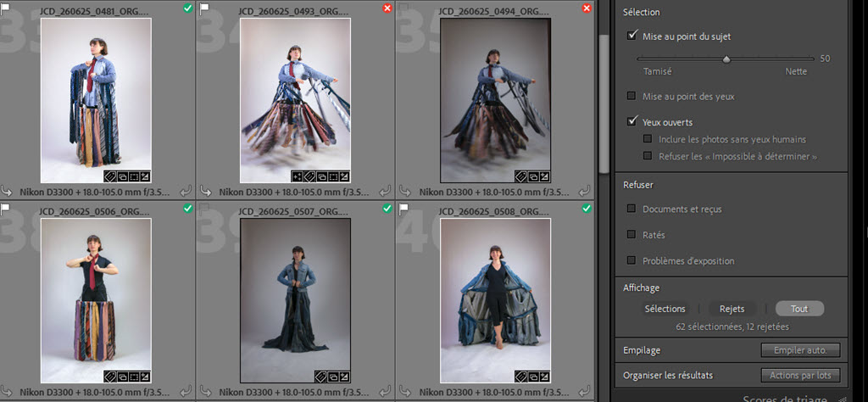Click the red rejected badge on JCD_260625_0493

(387, 8)
